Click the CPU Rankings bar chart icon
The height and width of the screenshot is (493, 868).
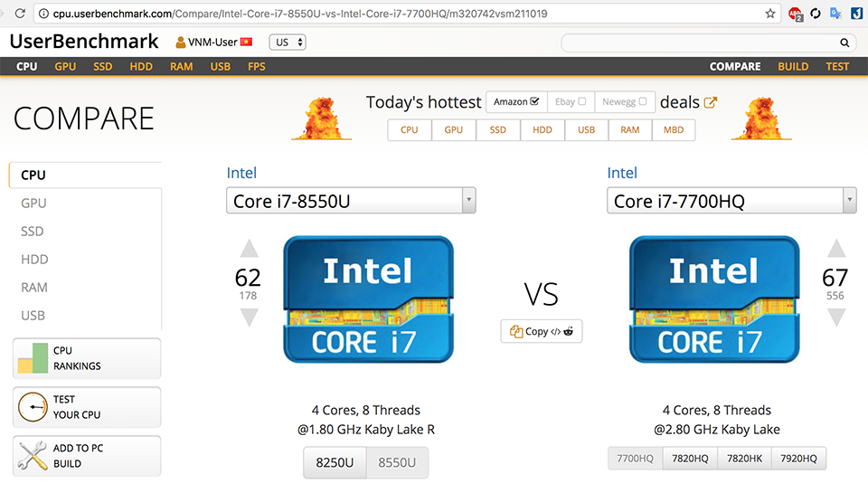pos(33,358)
